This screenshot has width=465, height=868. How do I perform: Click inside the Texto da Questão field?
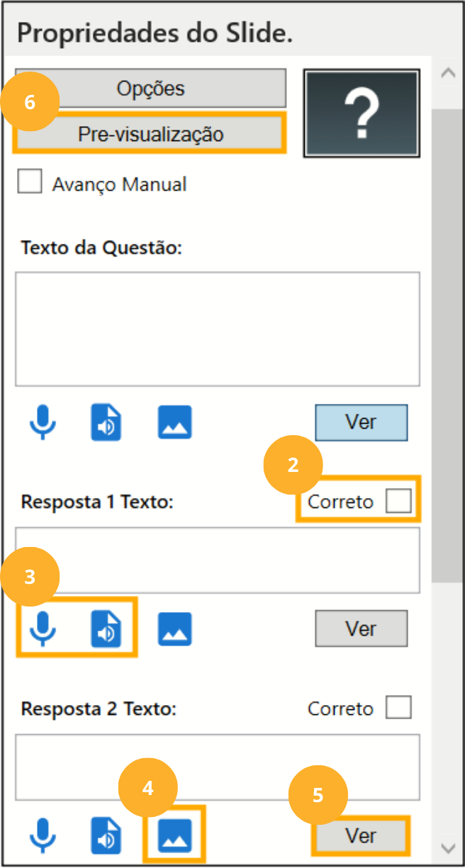coord(217,328)
